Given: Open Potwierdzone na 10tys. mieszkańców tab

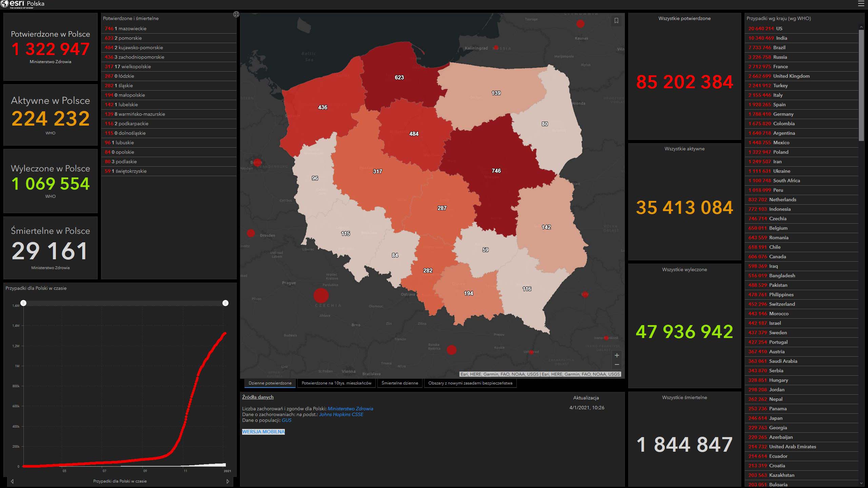Looking at the screenshot, I should 336,383.
